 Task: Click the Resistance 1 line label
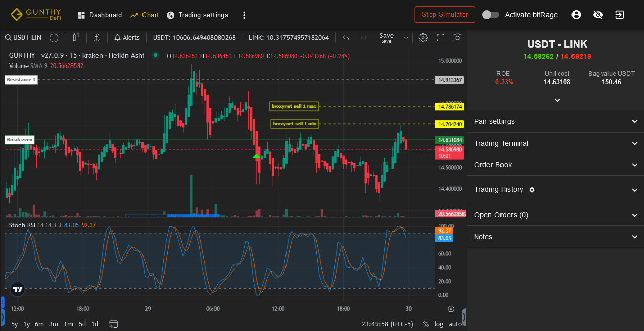[x=21, y=80]
